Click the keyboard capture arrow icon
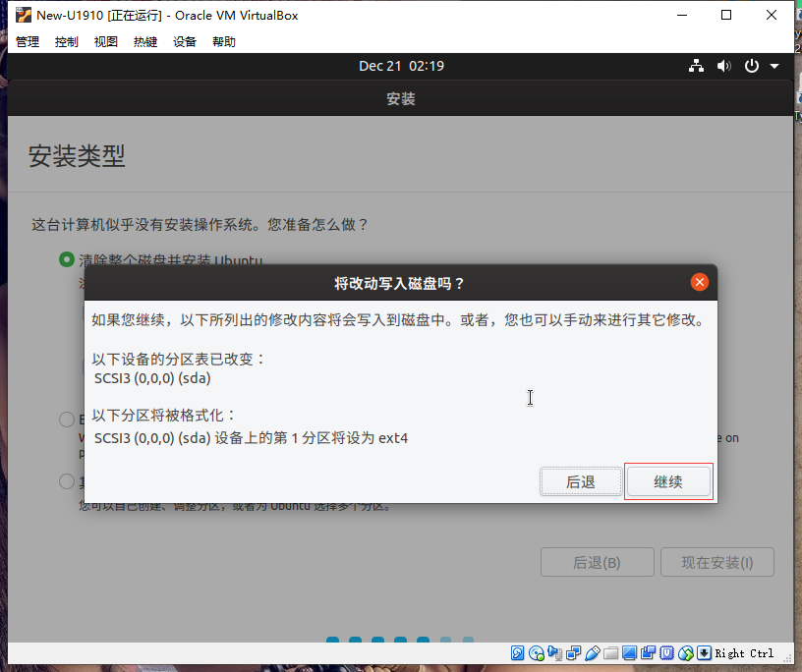Screen dimensions: 802x672 [x=705, y=653]
